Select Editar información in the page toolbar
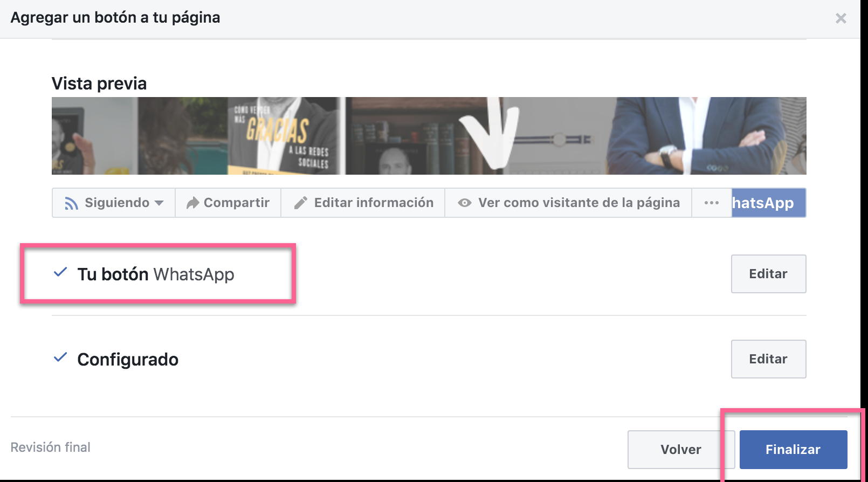Screen dimensions: 868x482 click(363, 203)
